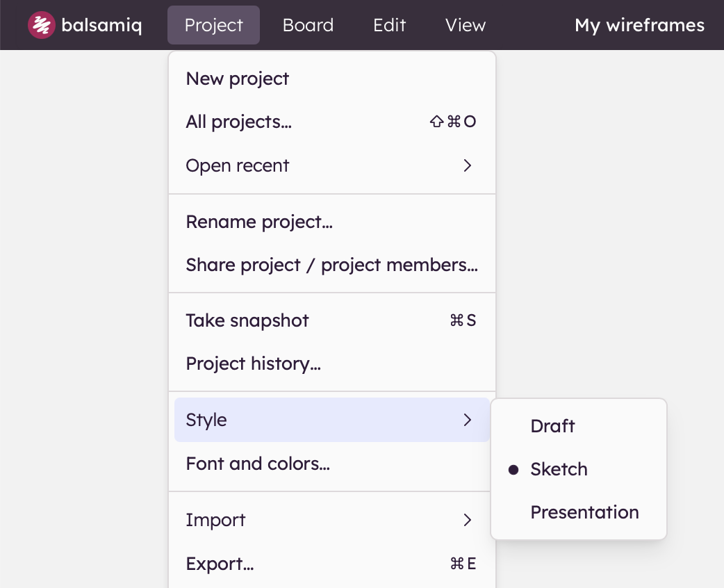Screen dimensions: 724x588
Task: Choose Rename project…
Action: click(x=332, y=222)
